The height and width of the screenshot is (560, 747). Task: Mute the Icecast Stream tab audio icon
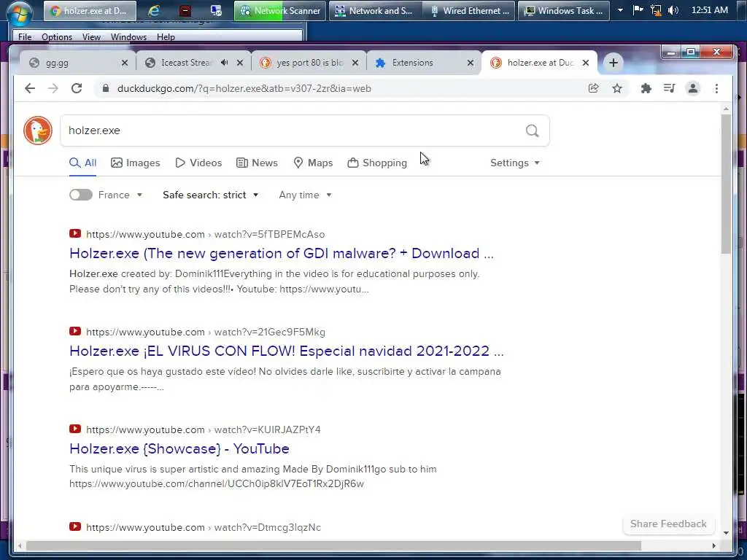click(x=225, y=63)
